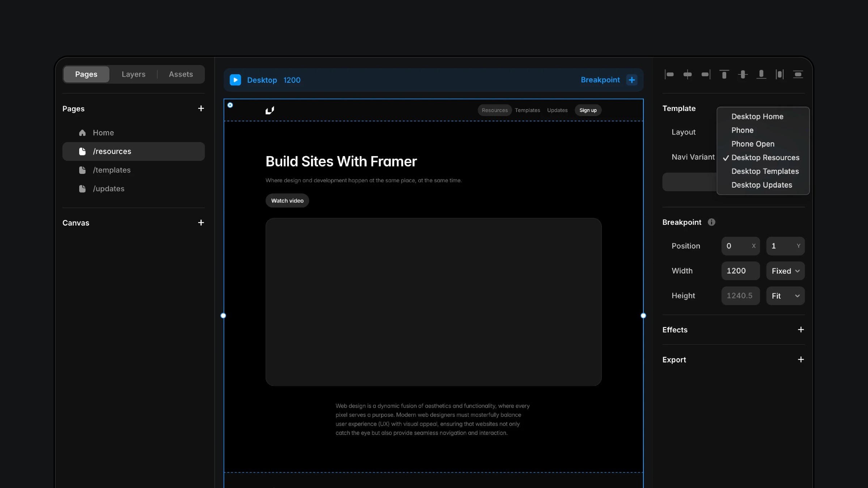Click the Desktop breakpoint label
The height and width of the screenshot is (488, 868).
[262, 80]
